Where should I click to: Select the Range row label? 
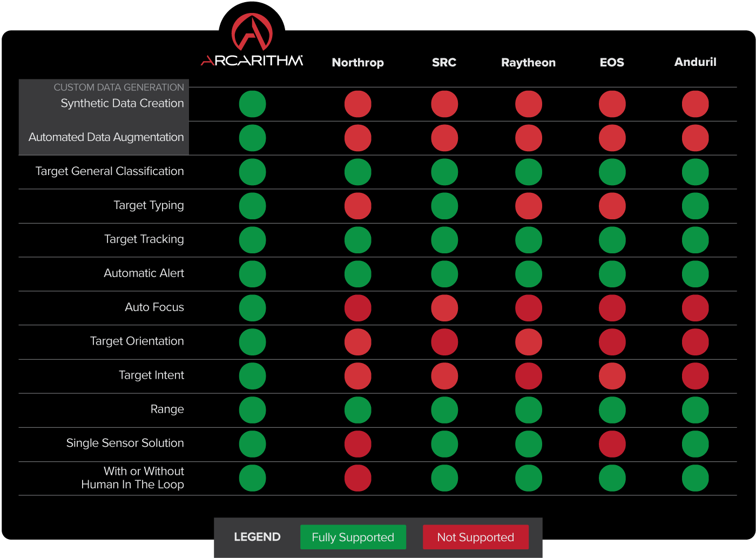pos(167,409)
